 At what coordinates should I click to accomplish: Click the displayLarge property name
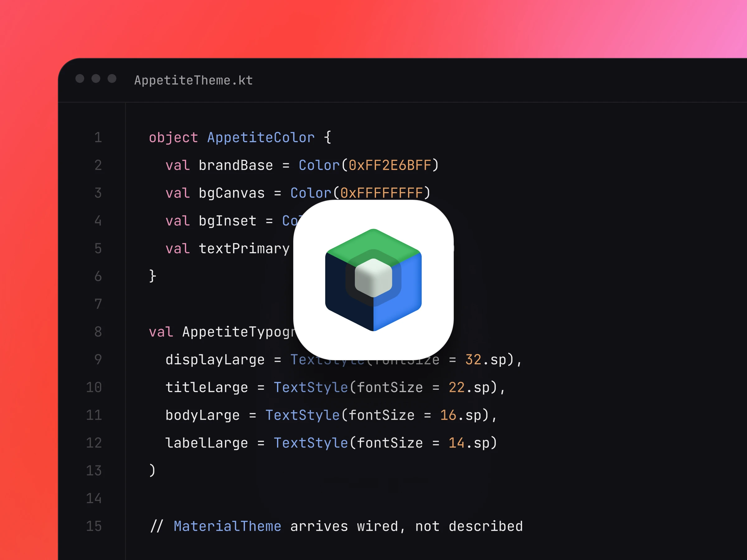point(215,360)
